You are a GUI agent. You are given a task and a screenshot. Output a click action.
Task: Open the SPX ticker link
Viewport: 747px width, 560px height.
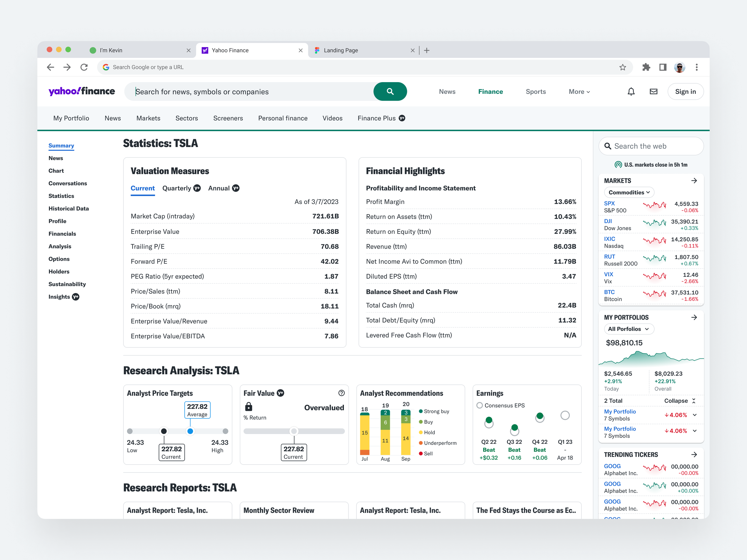click(609, 203)
